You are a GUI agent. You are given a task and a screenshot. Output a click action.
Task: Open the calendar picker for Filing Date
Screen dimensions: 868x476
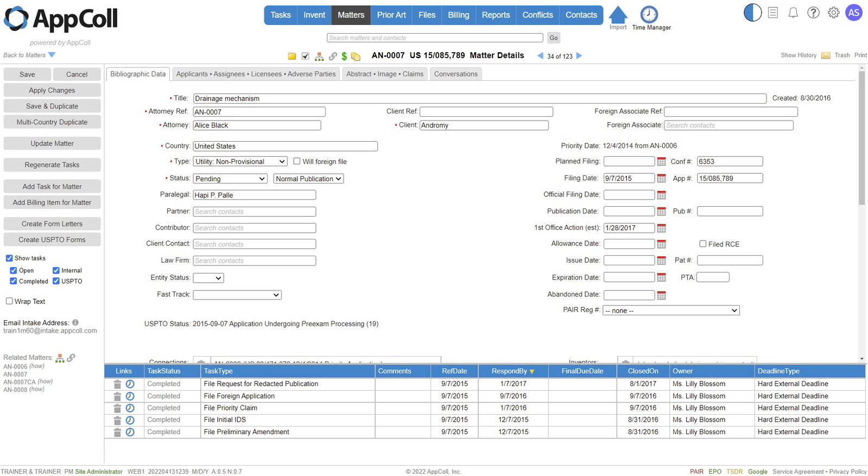pos(661,179)
